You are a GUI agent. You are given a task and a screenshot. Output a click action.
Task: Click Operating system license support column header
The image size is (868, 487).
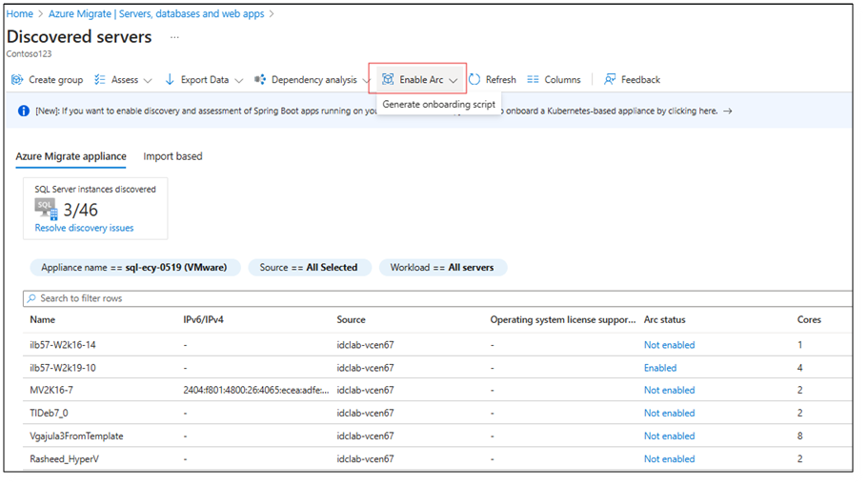563,320
